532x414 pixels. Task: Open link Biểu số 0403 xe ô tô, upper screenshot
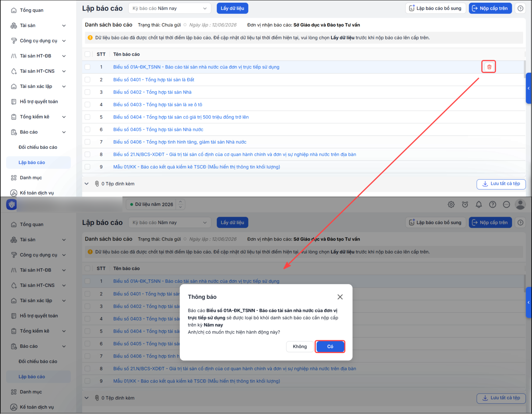[x=158, y=105]
